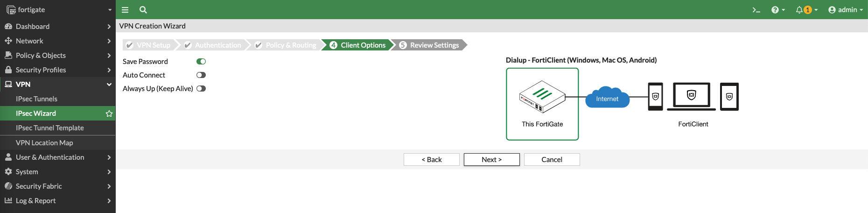Go back with the Back button
Screen dimensions: 868x213
click(431, 160)
